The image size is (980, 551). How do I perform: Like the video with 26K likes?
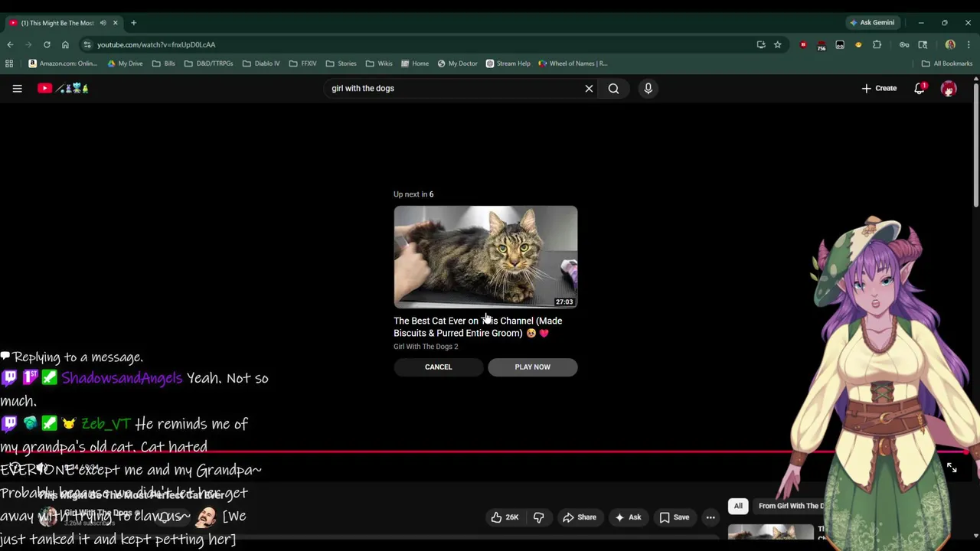pos(505,517)
